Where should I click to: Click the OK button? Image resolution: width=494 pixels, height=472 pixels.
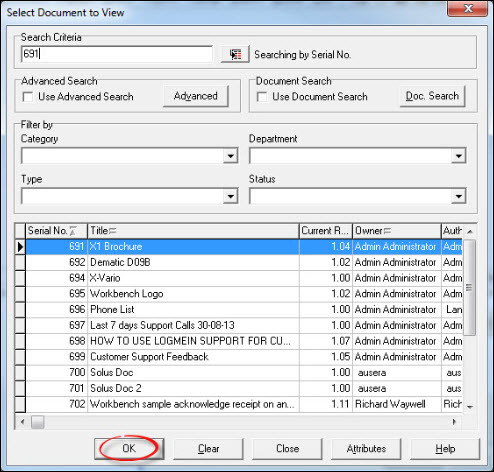(129, 449)
